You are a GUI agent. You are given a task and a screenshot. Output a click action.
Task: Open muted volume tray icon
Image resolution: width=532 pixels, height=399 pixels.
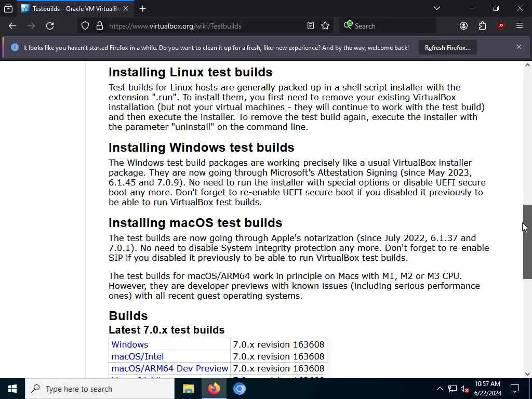(x=465, y=389)
